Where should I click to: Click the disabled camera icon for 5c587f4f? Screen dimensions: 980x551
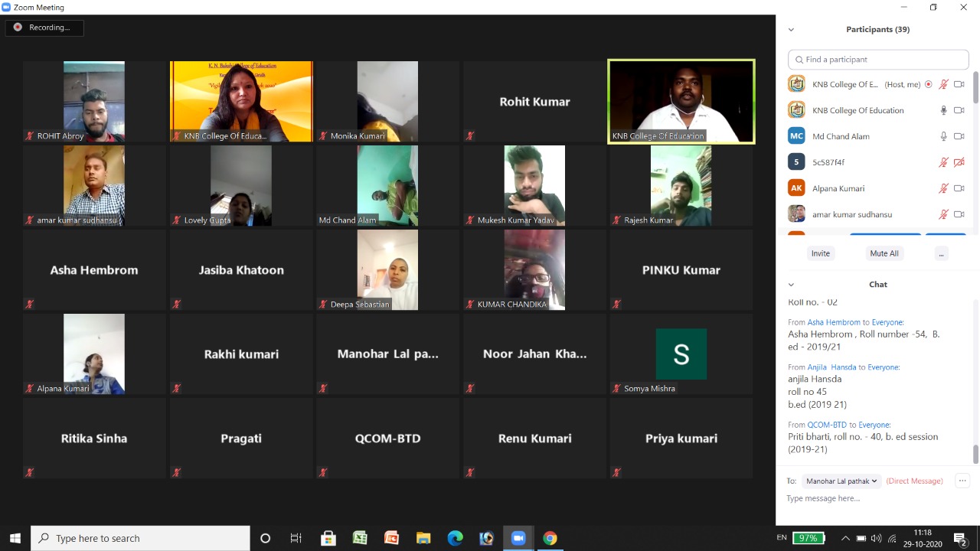point(959,162)
